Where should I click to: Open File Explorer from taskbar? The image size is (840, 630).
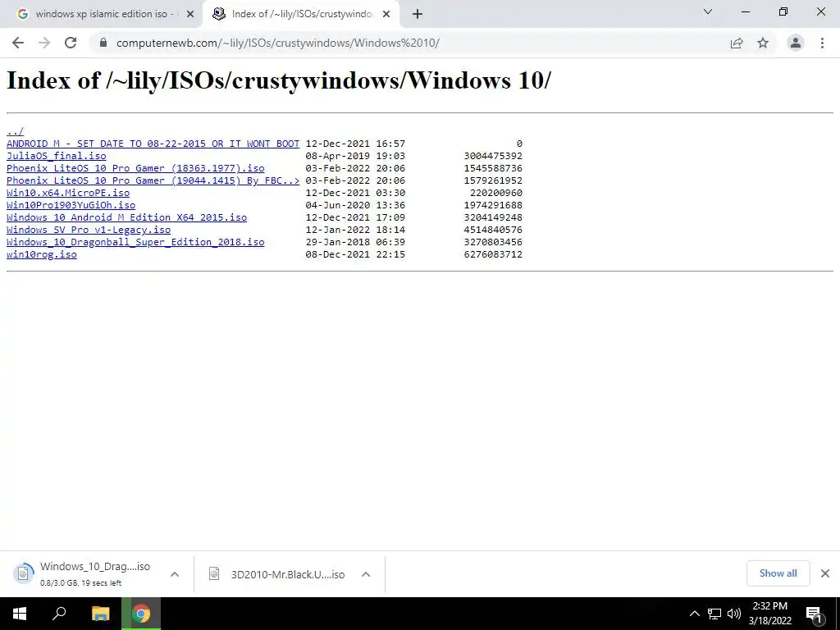[100, 614]
